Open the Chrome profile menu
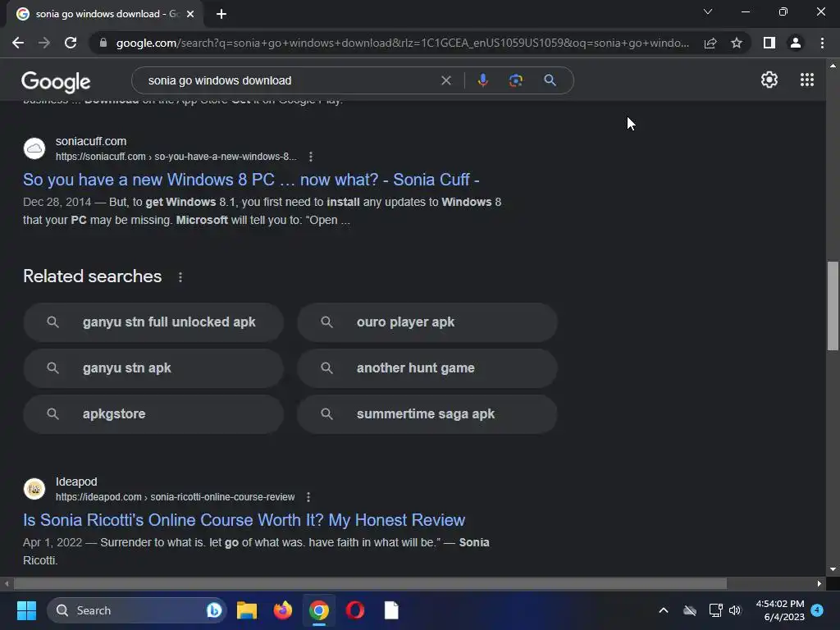The width and height of the screenshot is (840, 630). pos(796,43)
